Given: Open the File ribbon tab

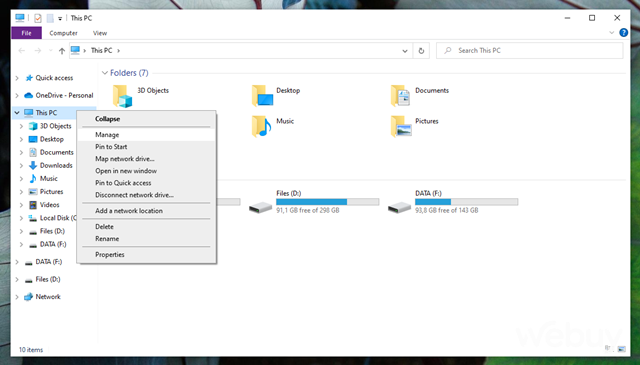Looking at the screenshot, I should 27,33.
